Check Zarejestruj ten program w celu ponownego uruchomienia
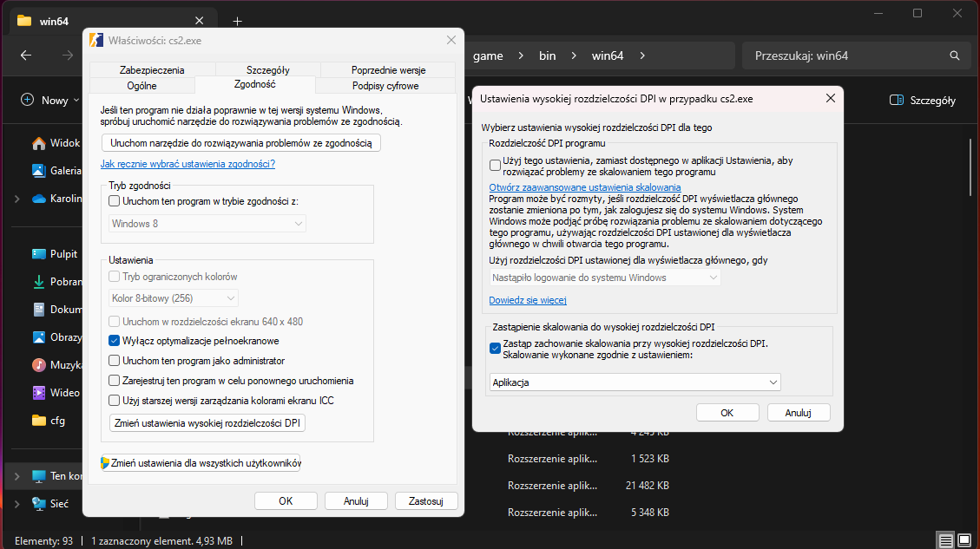The image size is (980, 549). click(114, 381)
